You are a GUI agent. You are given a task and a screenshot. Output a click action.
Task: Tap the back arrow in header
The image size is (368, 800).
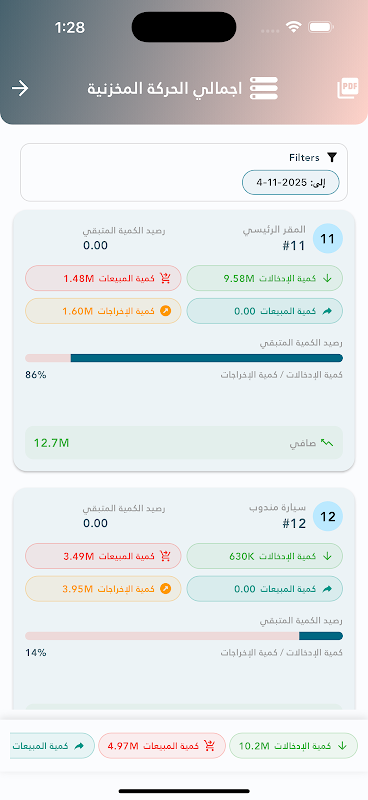point(20,88)
